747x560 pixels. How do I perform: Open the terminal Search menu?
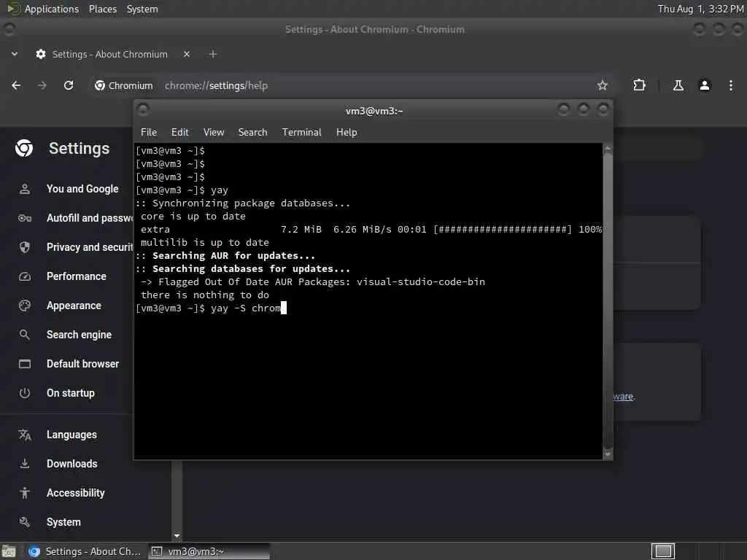tap(252, 133)
